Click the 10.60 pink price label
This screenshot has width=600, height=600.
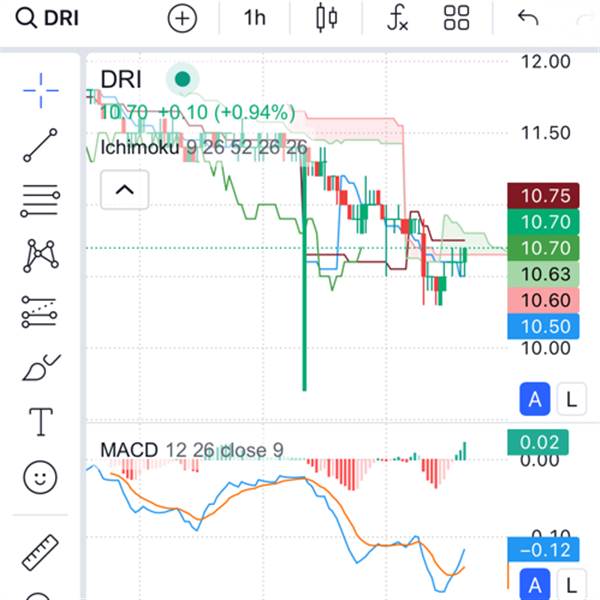click(x=543, y=300)
